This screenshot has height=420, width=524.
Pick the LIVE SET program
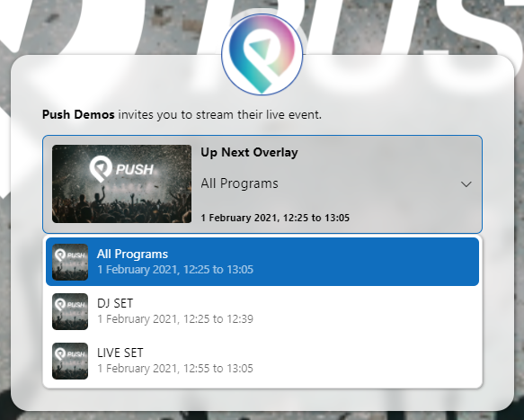click(262, 361)
